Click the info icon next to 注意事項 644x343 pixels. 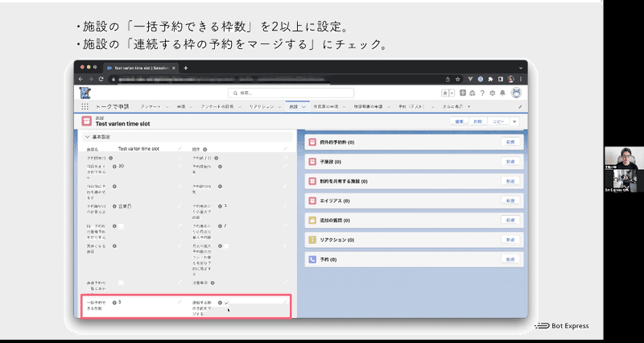pos(213,283)
